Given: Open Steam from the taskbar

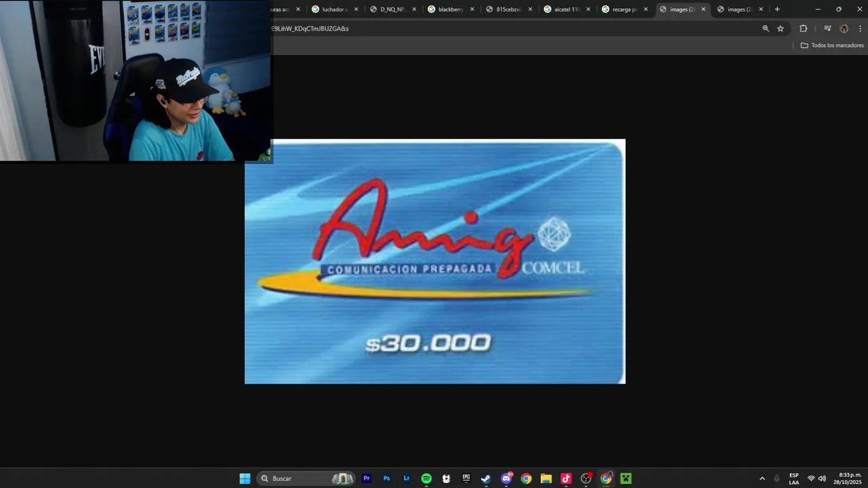Looking at the screenshot, I should click(x=486, y=479).
